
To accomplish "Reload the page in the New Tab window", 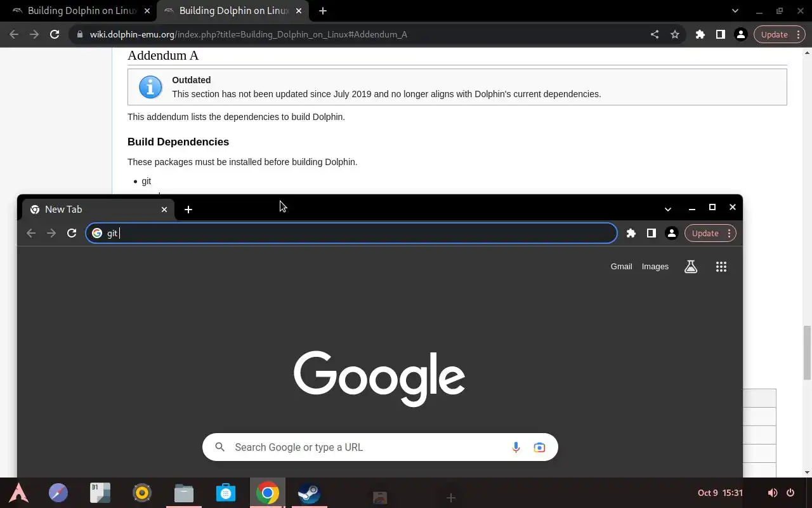I will pyautogui.click(x=72, y=233).
